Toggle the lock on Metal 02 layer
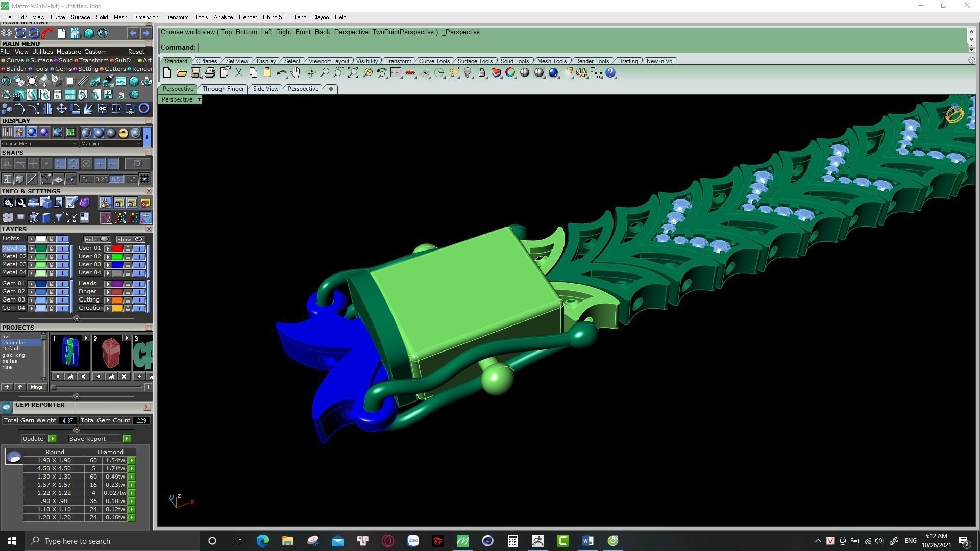The height and width of the screenshot is (551, 980). (x=51, y=257)
